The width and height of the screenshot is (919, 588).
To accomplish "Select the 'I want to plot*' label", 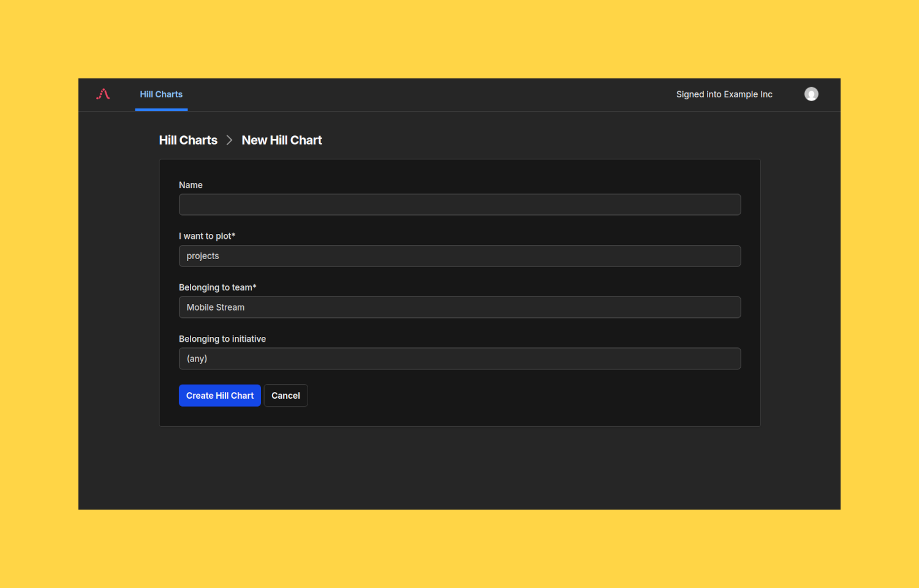I will (207, 236).
